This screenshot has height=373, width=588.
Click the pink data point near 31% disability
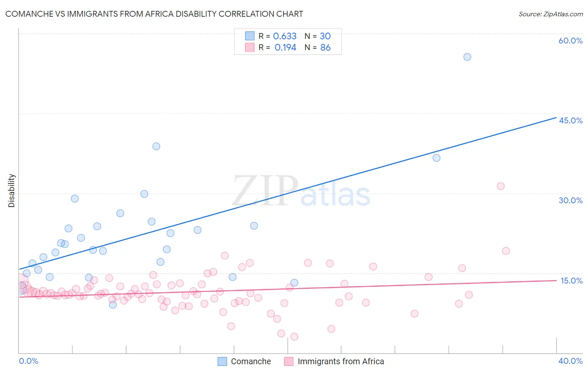501,186
